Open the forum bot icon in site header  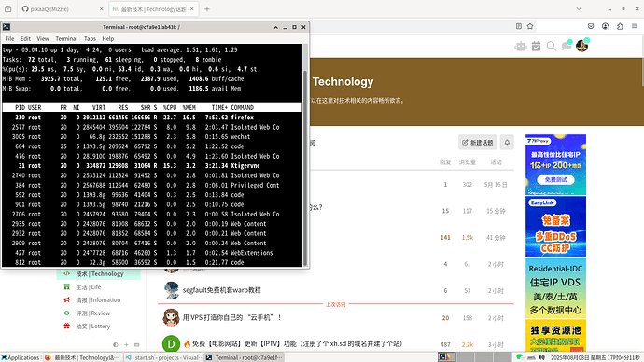[x=521, y=46]
